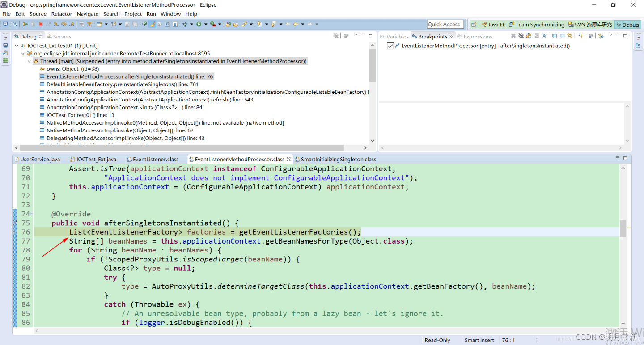Screen dimensions: 644x345
Task: Step Over using the toolbar icon
Action: [x=64, y=24]
